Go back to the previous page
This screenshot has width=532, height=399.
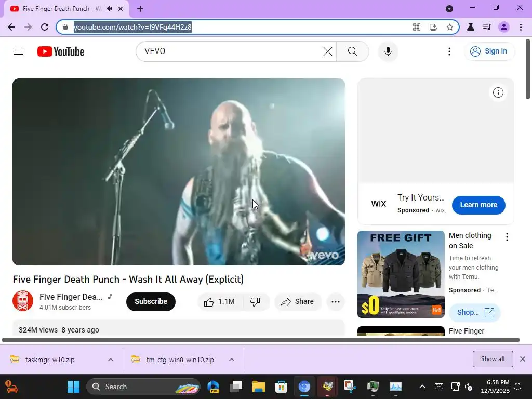[11, 27]
